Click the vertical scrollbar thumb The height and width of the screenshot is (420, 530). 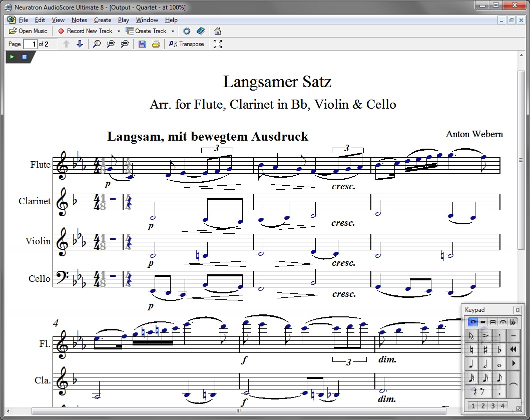coord(521,160)
